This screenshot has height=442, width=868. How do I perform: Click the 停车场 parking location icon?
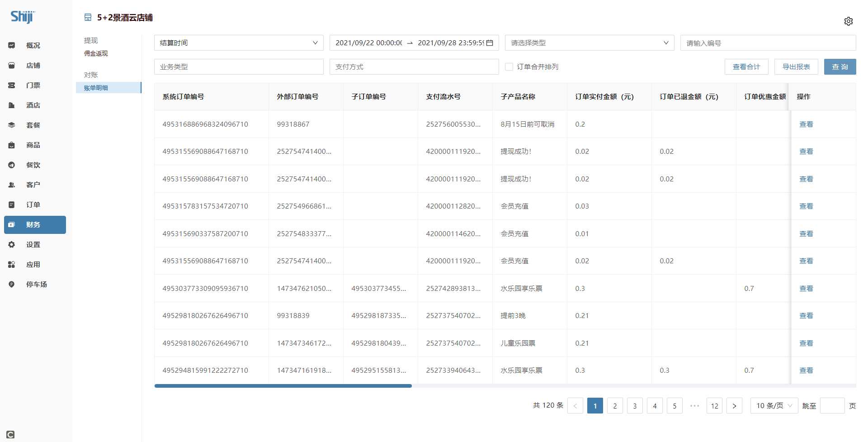point(12,285)
